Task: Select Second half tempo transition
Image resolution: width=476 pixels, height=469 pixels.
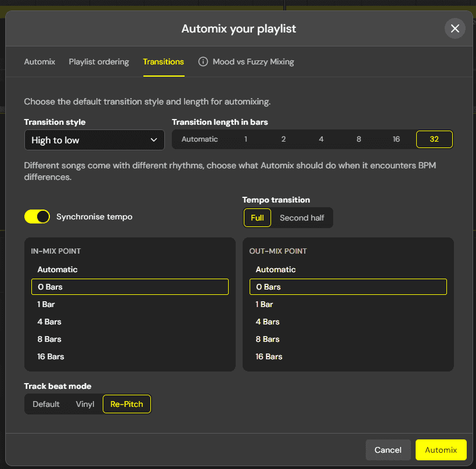Action: [x=302, y=218]
